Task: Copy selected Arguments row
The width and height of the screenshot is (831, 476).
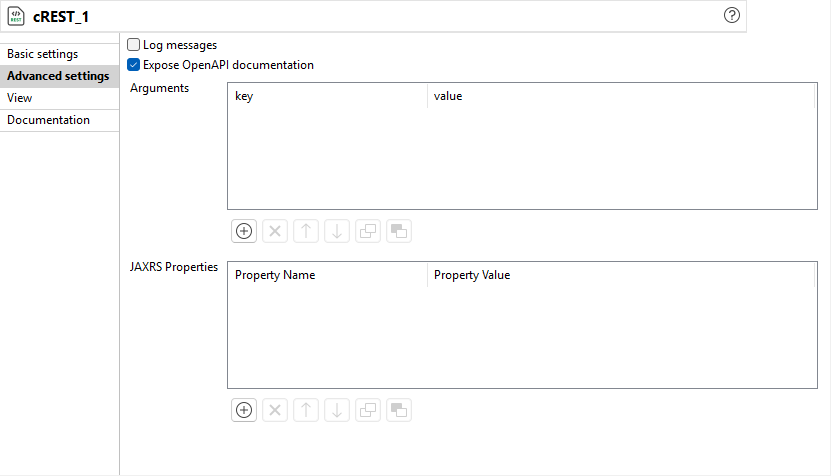Action: click(368, 231)
